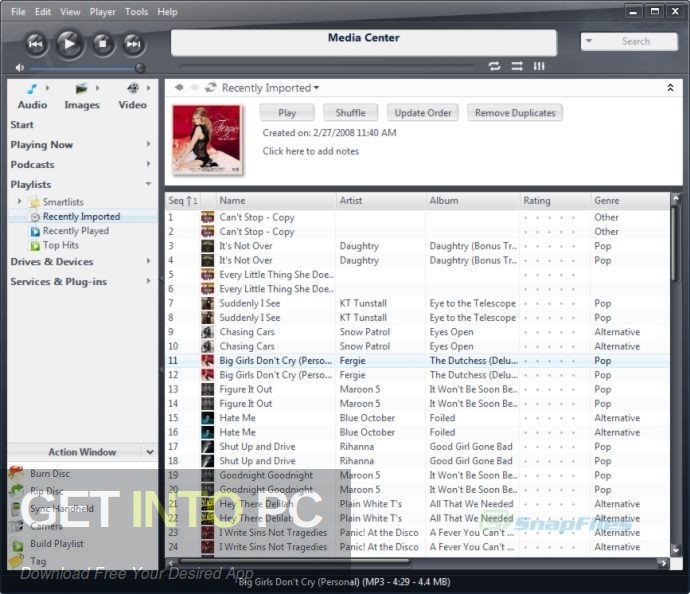The height and width of the screenshot is (594, 690).
Task: Toggle repeat mode icon
Action: coord(494,66)
